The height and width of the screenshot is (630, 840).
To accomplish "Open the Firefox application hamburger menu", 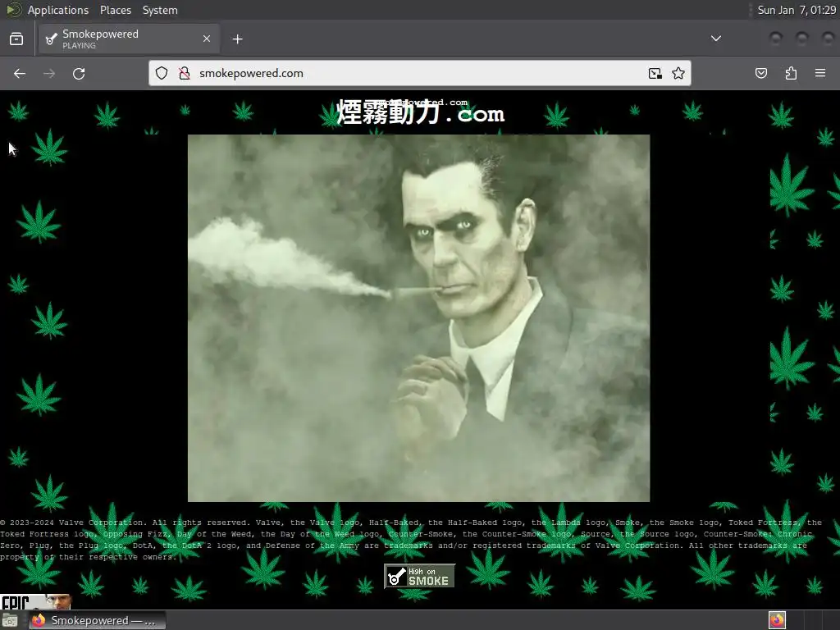I will 820,73.
